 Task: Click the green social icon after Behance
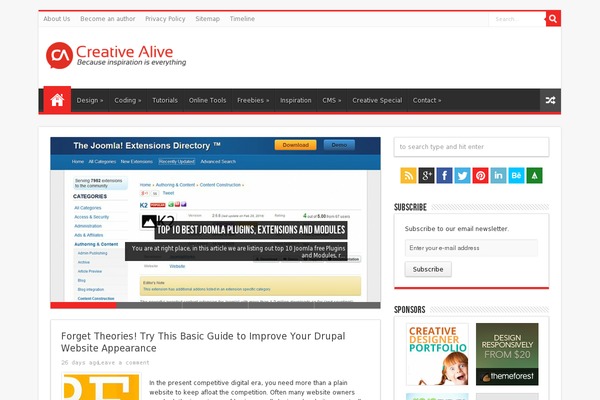pyautogui.click(x=534, y=176)
